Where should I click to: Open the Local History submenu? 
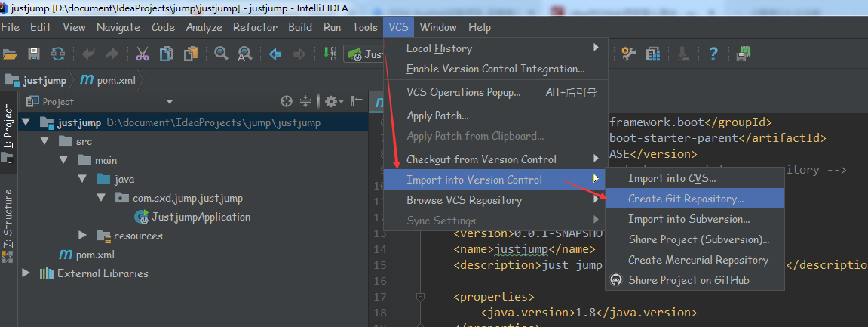coord(495,48)
